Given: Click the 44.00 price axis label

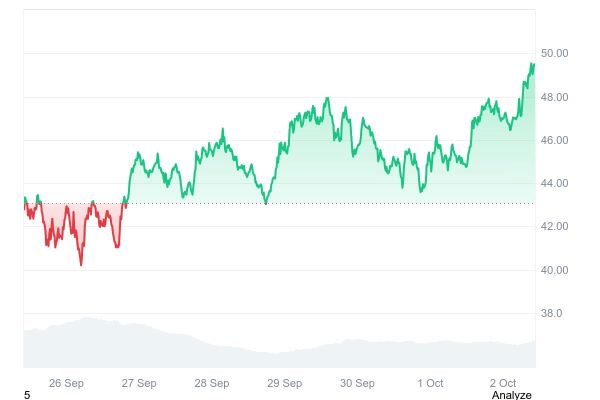Looking at the screenshot, I should (554, 184).
